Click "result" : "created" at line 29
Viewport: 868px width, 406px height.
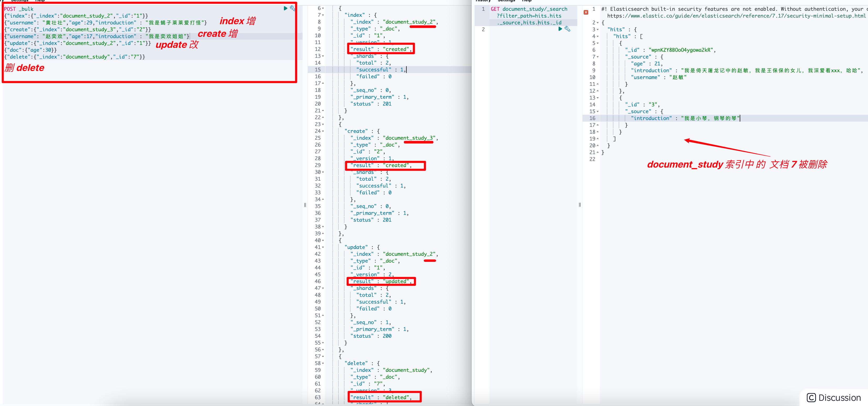381,165
